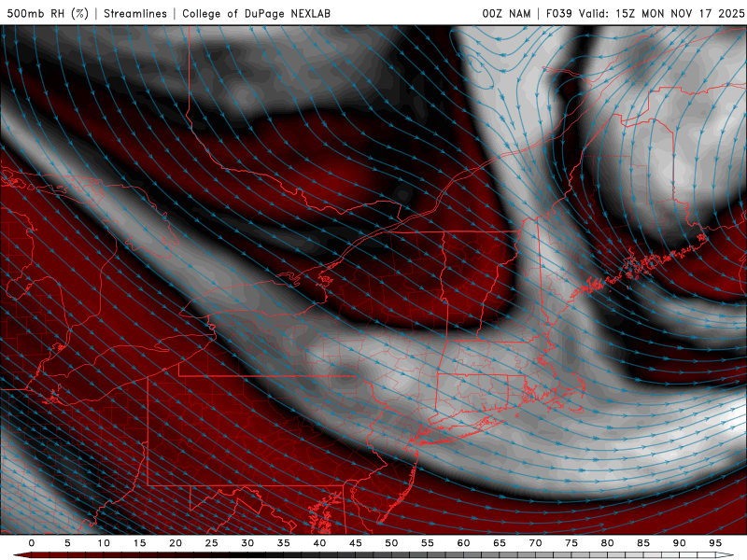747x560 pixels.
Task: Click the legend value "5"
Action: 67,543
